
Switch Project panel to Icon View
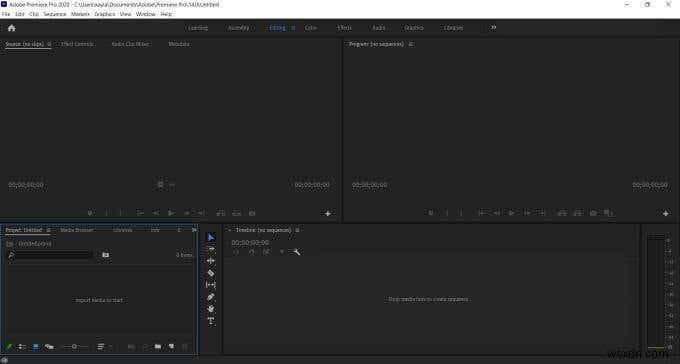click(36, 347)
